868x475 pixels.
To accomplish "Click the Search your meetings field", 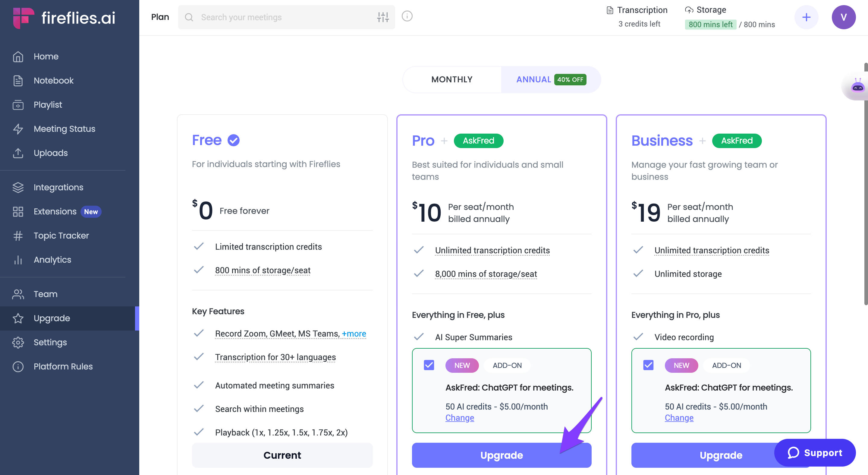I will tap(286, 17).
